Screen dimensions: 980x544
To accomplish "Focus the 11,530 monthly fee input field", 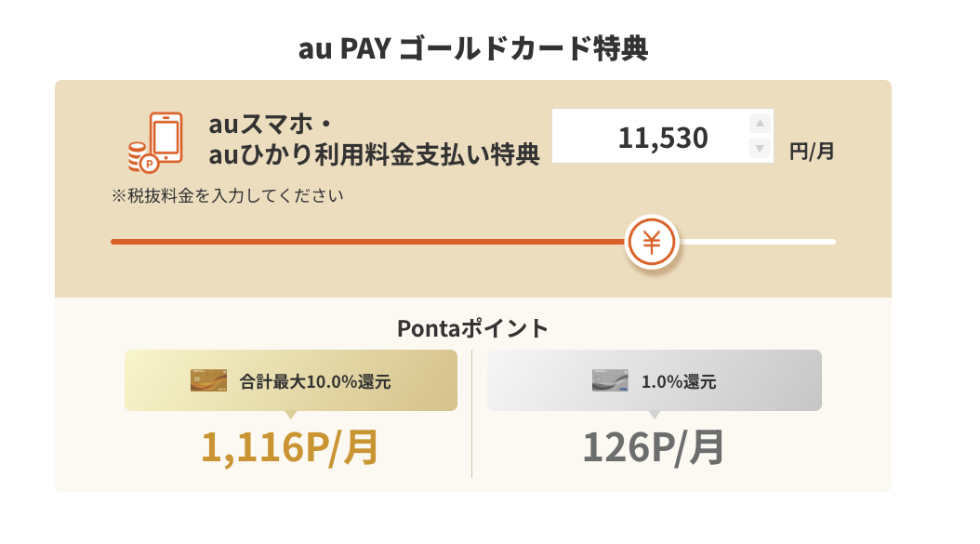I will coord(651,137).
